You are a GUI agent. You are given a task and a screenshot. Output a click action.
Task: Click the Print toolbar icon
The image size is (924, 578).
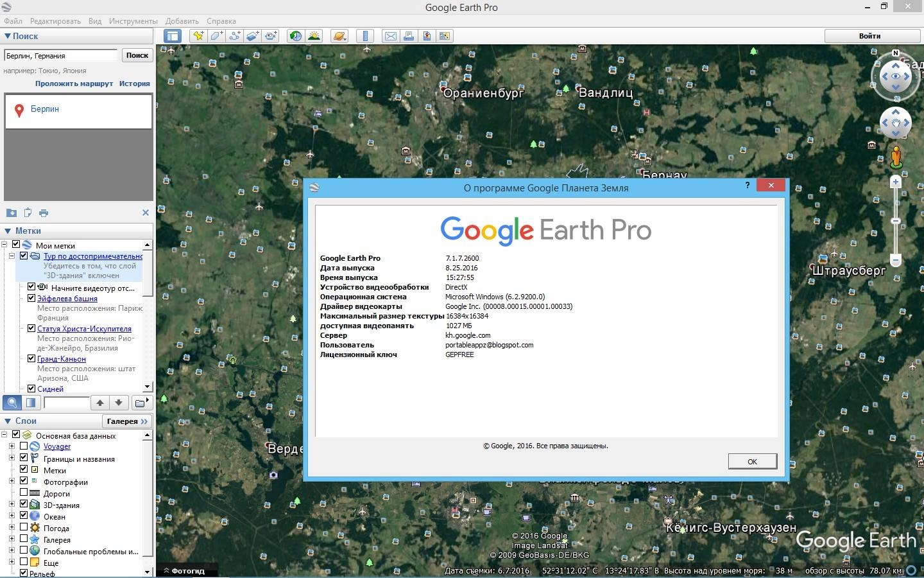pos(408,36)
